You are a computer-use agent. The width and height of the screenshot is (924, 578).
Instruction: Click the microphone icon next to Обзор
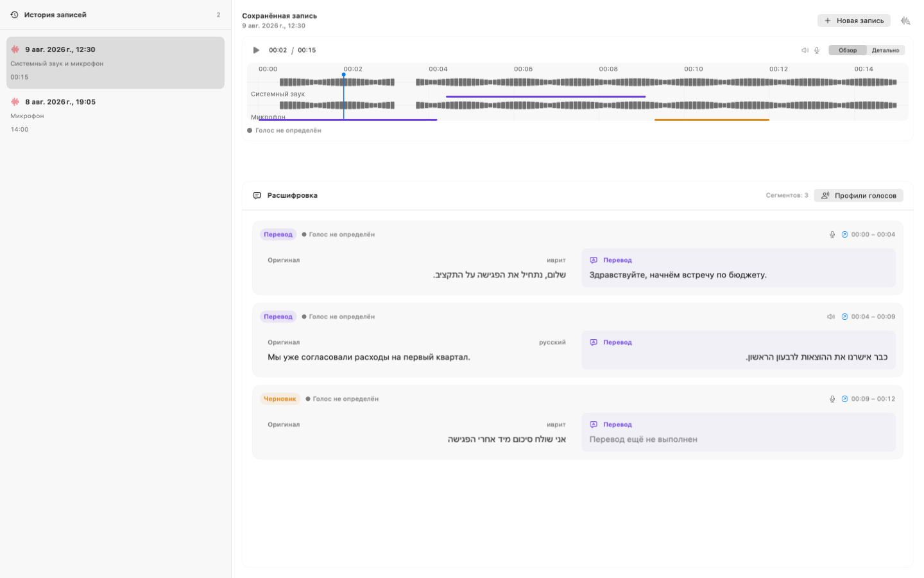click(x=817, y=50)
